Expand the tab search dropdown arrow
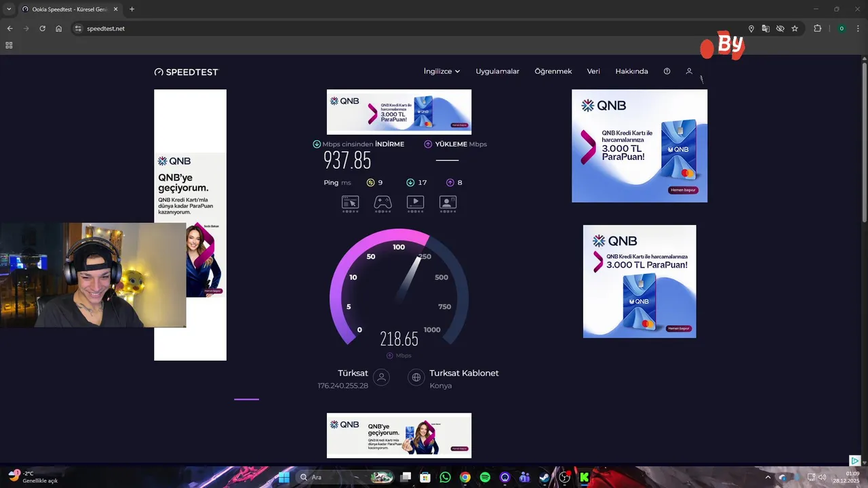 pos(9,9)
